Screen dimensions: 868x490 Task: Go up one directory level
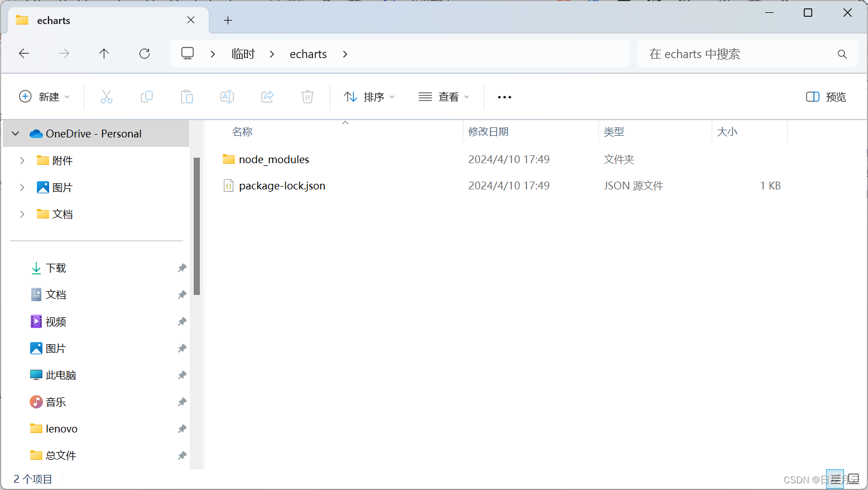(x=104, y=54)
